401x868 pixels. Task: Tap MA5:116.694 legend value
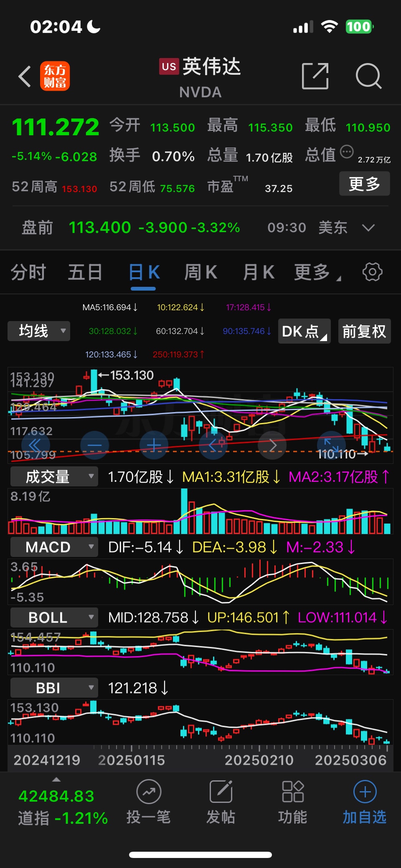[110, 307]
